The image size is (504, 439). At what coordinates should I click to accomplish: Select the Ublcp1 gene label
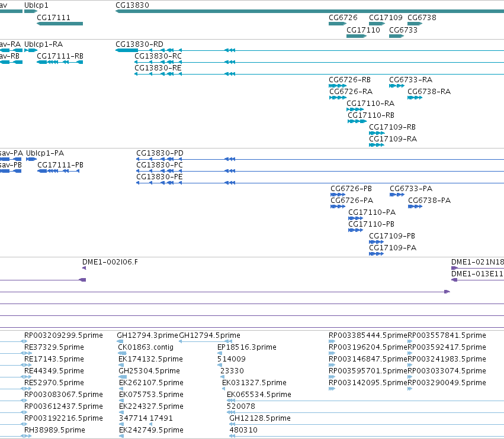click(36, 5)
